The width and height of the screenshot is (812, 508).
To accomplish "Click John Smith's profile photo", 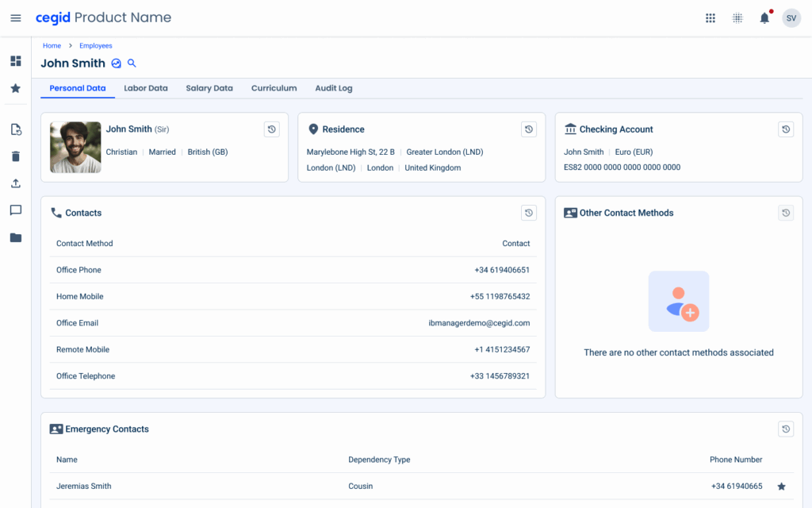I will (75, 148).
